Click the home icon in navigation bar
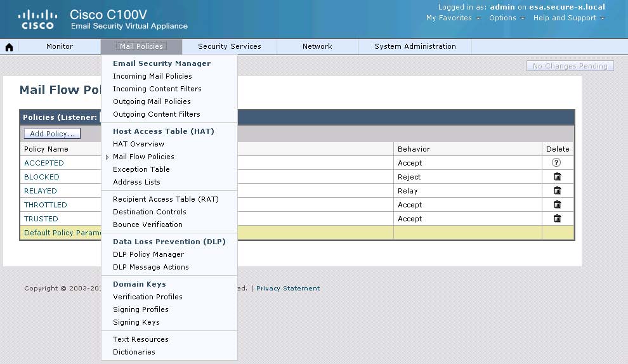The width and height of the screenshot is (628, 364). point(10,48)
